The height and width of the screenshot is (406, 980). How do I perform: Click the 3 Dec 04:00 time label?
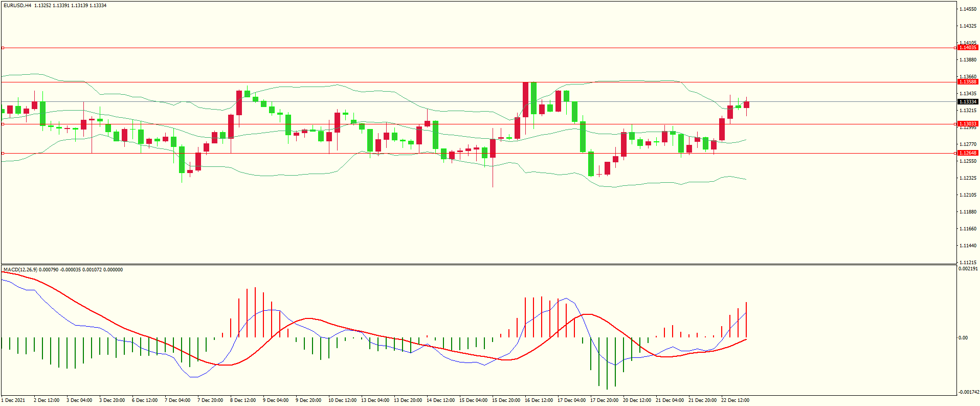click(x=79, y=400)
